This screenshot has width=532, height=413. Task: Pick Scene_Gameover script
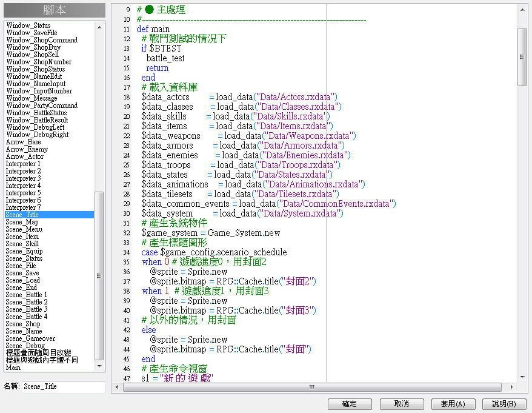point(30,338)
